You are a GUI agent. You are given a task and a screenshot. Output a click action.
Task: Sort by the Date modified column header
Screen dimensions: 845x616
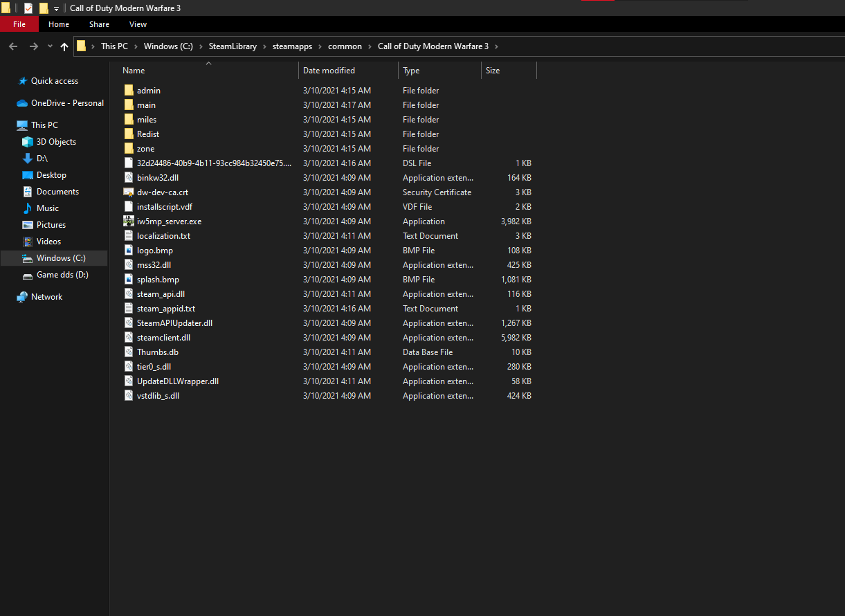[x=349, y=71]
